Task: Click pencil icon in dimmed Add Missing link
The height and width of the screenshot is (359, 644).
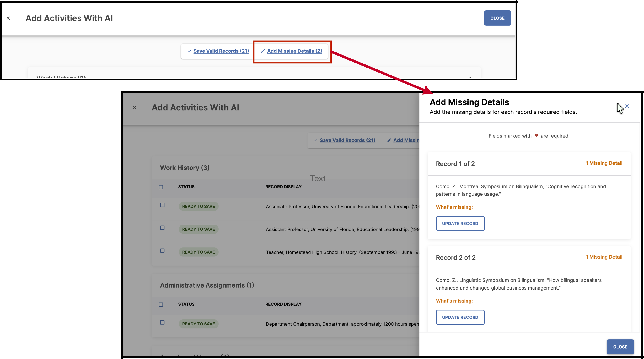Action: tap(389, 140)
